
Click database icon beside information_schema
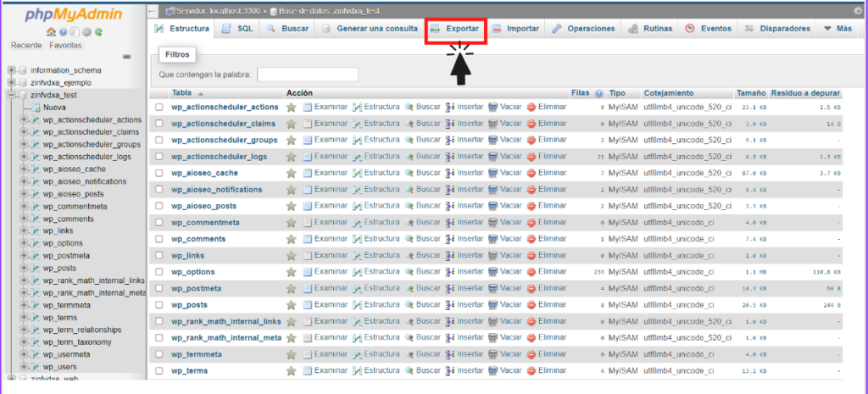click(x=23, y=70)
